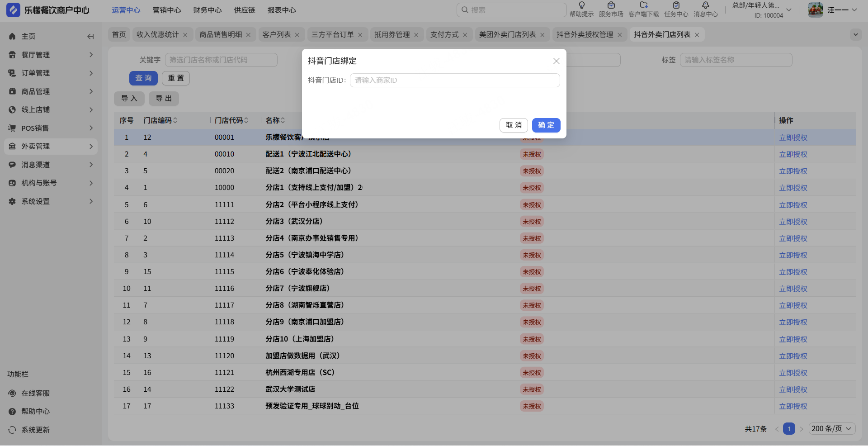Image resolution: width=868 pixels, height=446 pixels.
Task: Sort by 名称 column
Action: pyautogui.click(x=283, y=120)
